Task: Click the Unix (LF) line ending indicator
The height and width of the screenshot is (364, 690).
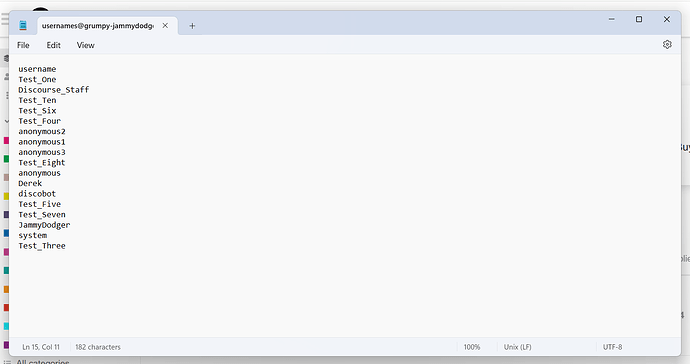Action: coord(518,347)
